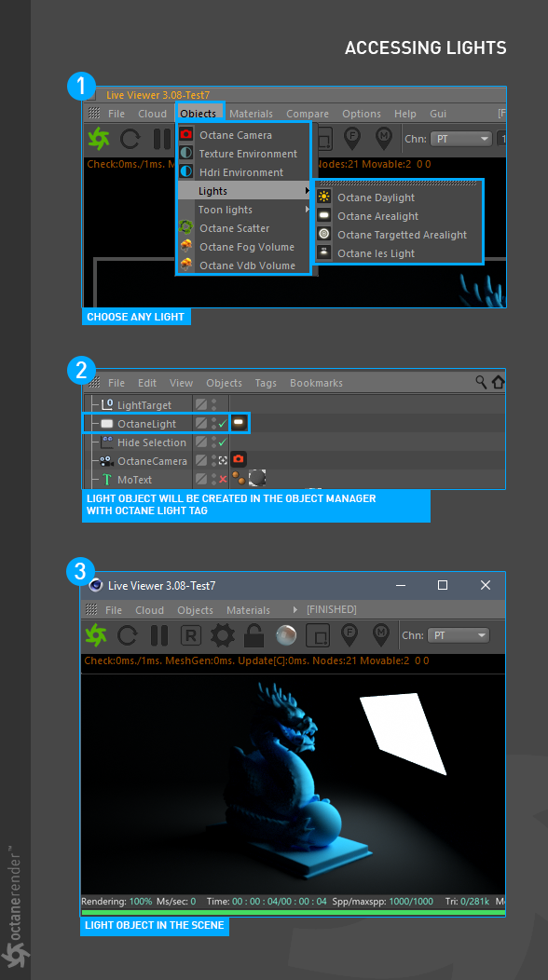Image resolution: width=548 pixels, height=980 pixels.
Task: Toggle Hide Selection green checkmark
Action: [222, 442]
